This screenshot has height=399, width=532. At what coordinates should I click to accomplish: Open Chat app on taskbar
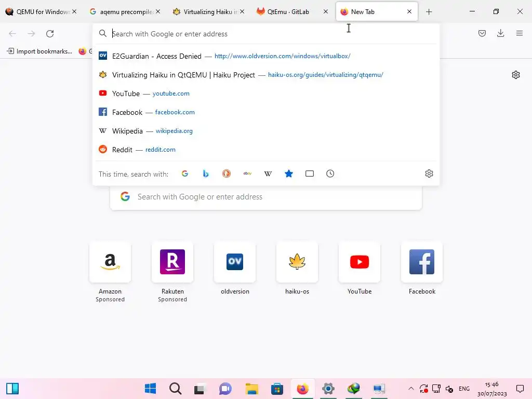[x=225, y=389]
